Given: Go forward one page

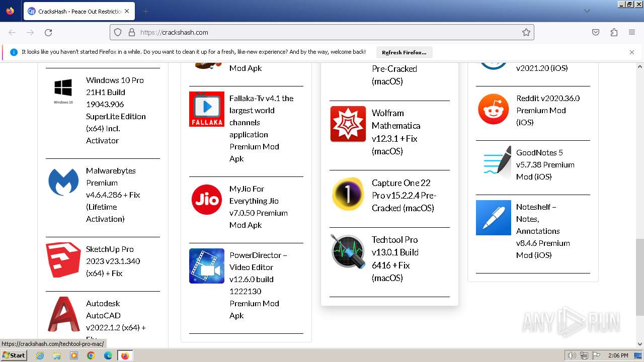Looking at the screenshot, I should [x=30, y=32].
